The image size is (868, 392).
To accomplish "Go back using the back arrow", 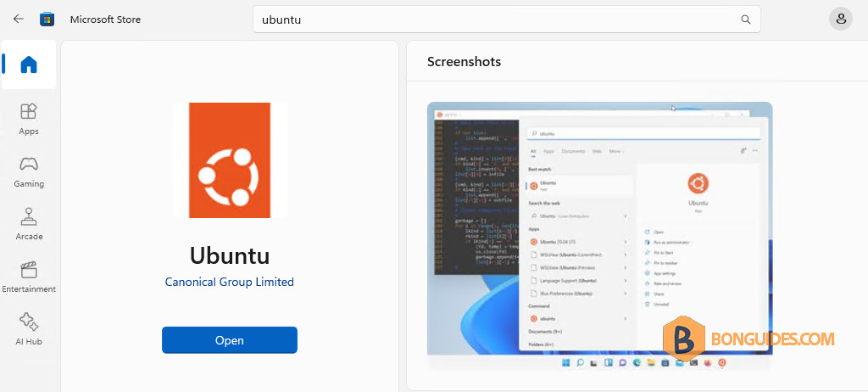I will pos(19,19).
